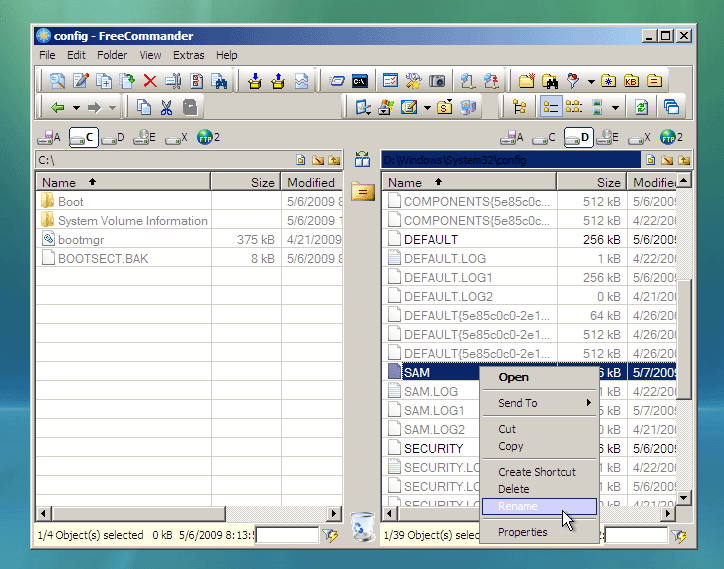Click the gray Forward arrow icon
Image resolution: width=724 pixels, height=569 pixels.
[94, 108]
